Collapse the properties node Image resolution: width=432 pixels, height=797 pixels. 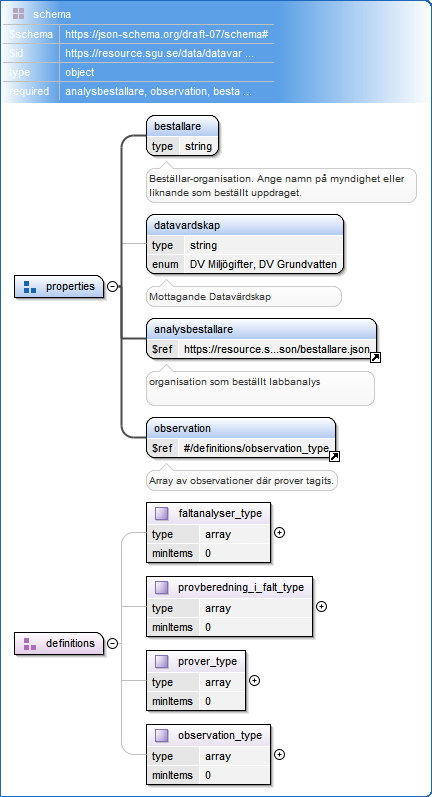point(112,287)
